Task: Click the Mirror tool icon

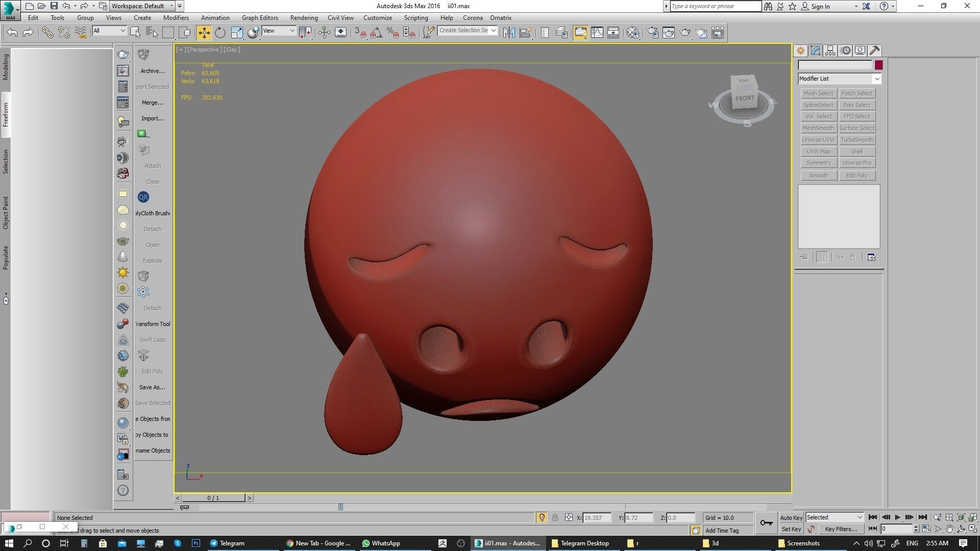Action: pyautogui.click(x=509, y=33)
